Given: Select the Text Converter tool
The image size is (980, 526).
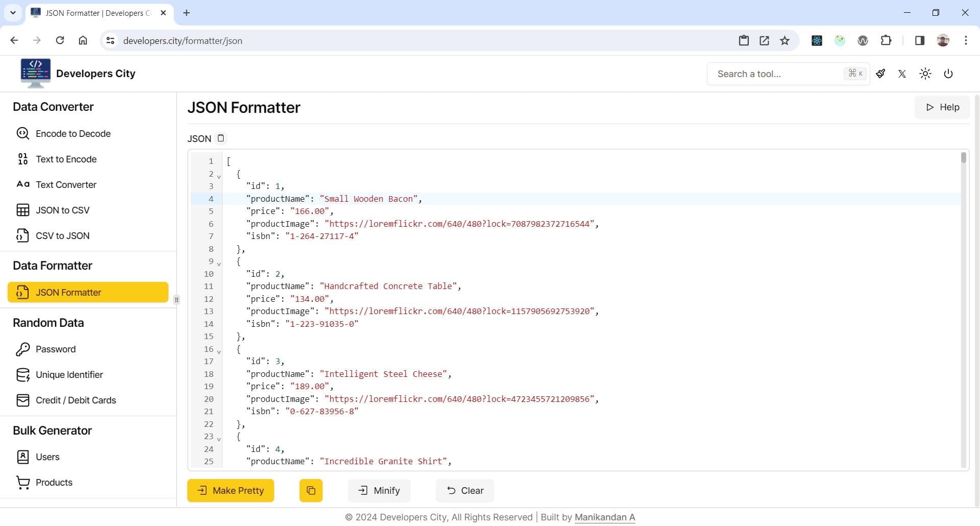Looking at the screenshot, I should click(x=66, y=184).
